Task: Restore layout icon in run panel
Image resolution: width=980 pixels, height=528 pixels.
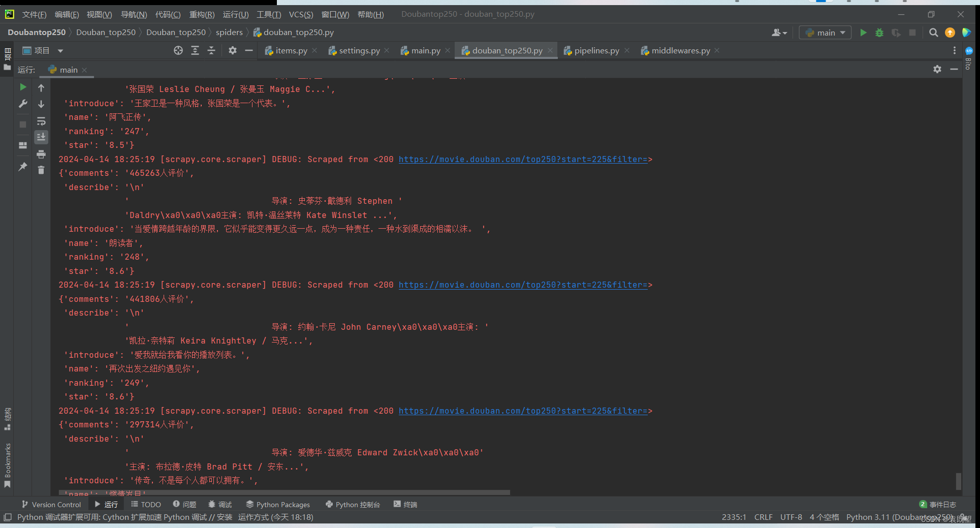Action: pyautogui.click(x=23, y=145)
